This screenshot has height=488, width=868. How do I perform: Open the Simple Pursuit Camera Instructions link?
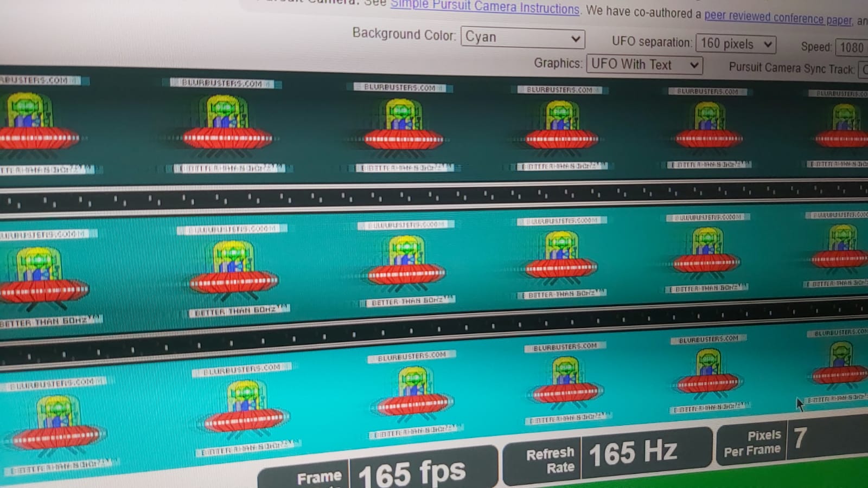click(485, 7)
